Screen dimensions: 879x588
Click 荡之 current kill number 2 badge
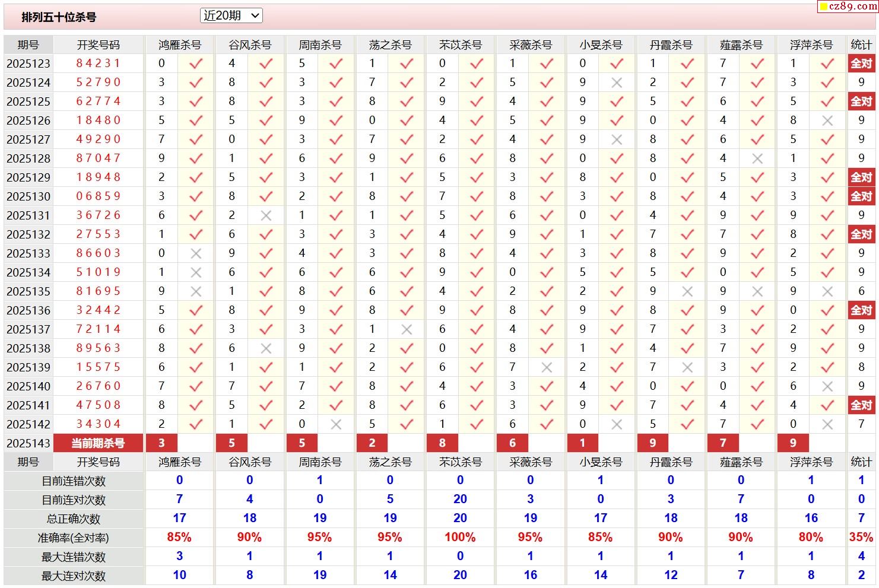click(x=372, y=443)
